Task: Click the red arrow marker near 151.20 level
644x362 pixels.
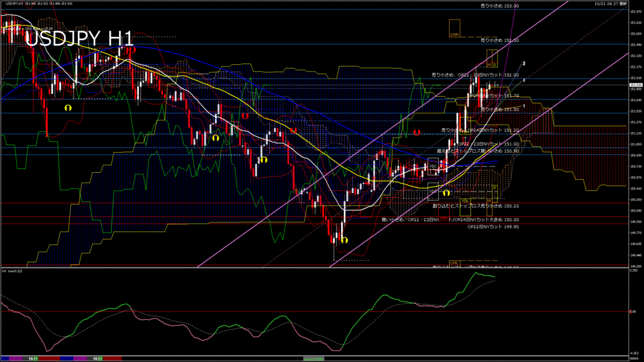Action: coord(416,133)
